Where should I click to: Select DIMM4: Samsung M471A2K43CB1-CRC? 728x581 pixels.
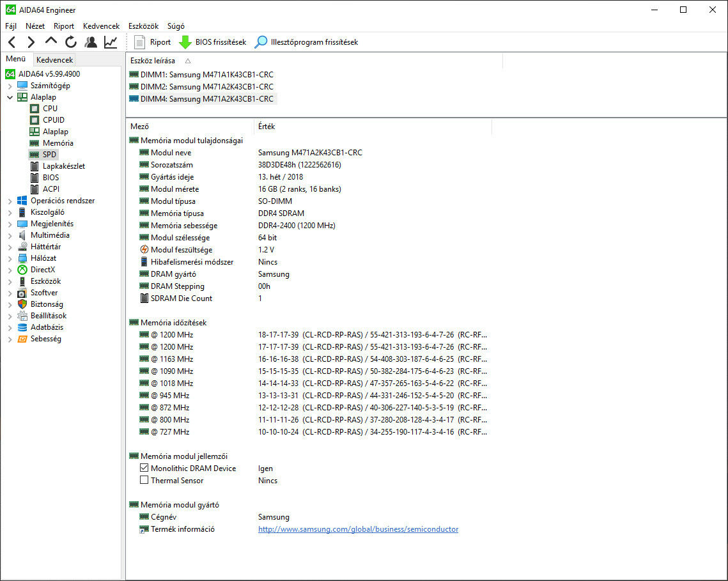[201, 99]
